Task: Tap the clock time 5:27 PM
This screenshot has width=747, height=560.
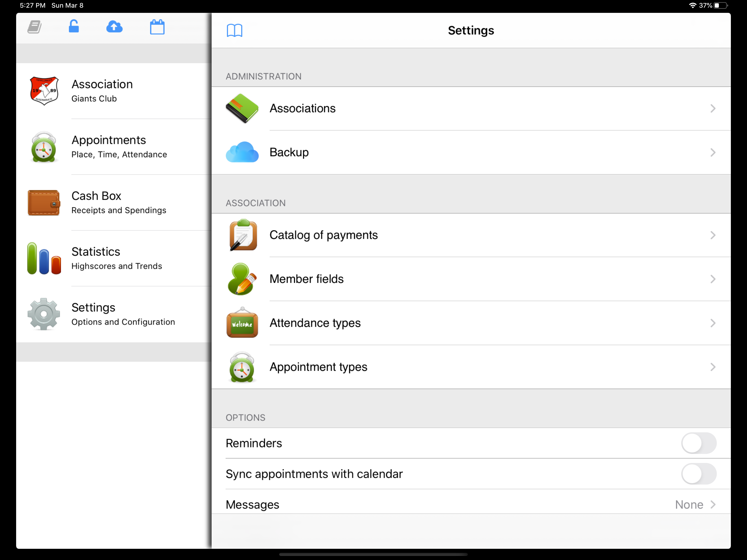Action: click(33, 5)
